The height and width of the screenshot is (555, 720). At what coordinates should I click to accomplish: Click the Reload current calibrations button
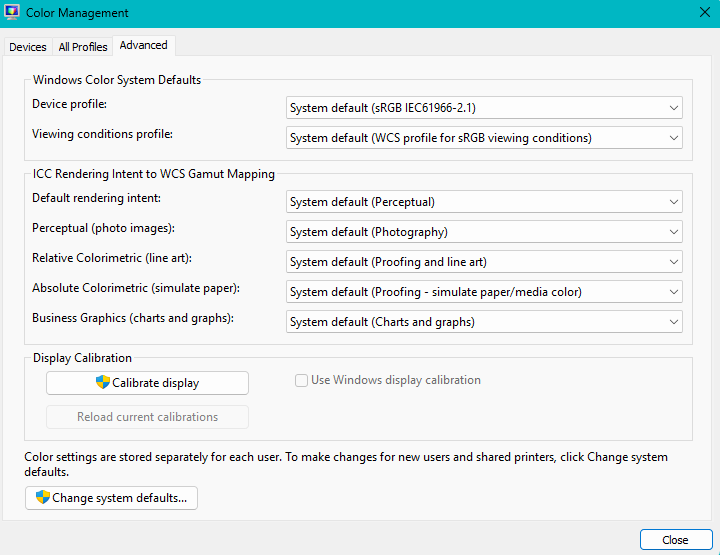[147, 417]
